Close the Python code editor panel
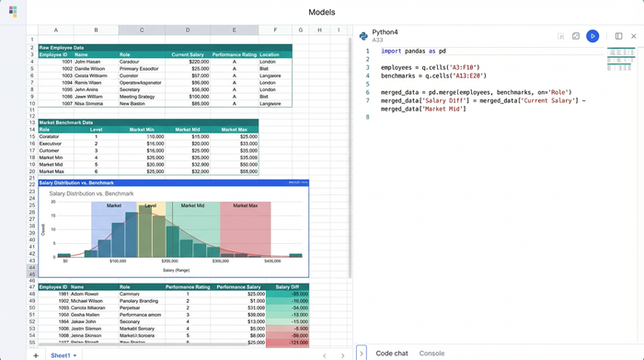Image resolution: width=644 pixels, height=360 pixels. pos(634,36)
